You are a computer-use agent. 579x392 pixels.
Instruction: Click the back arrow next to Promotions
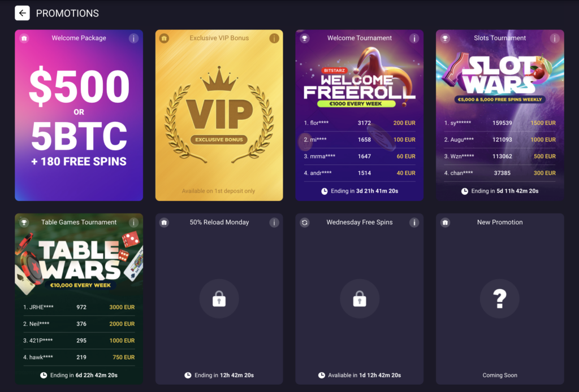coord(22,14)
